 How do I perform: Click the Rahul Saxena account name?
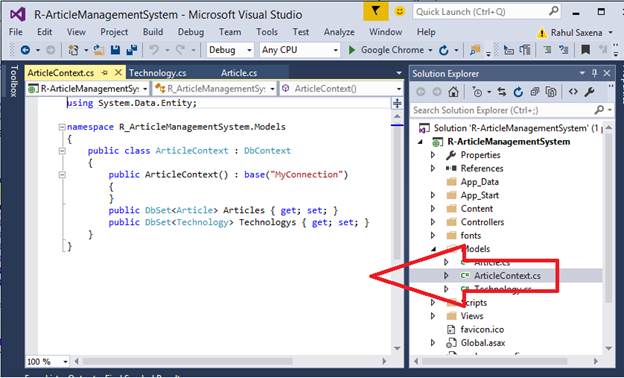click(x=576, y=33)
